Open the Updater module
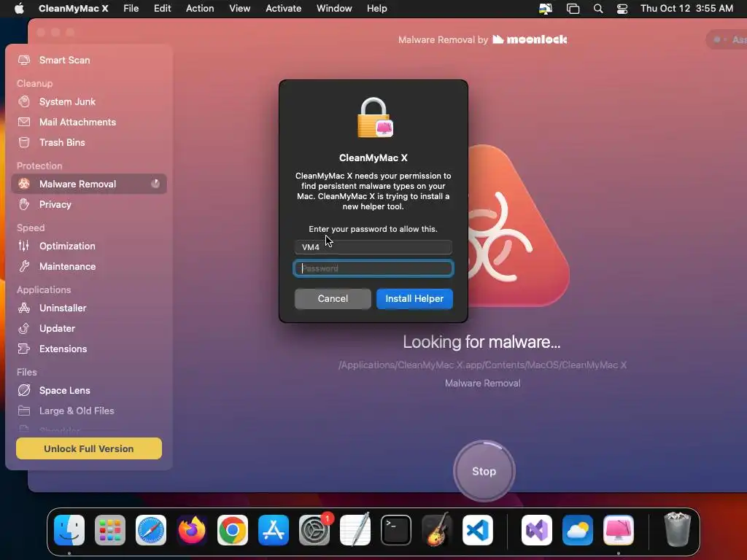The image size is (747, 560). [88, 328]
